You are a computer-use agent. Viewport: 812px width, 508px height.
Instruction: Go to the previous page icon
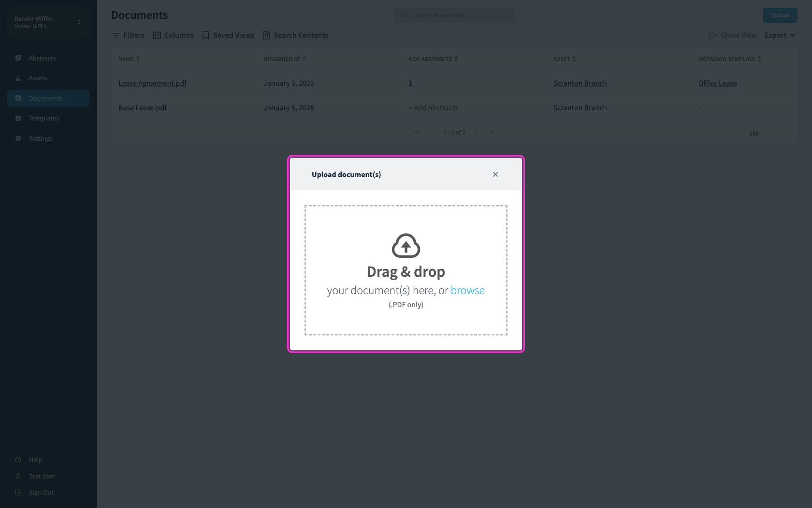pos(432,133)
